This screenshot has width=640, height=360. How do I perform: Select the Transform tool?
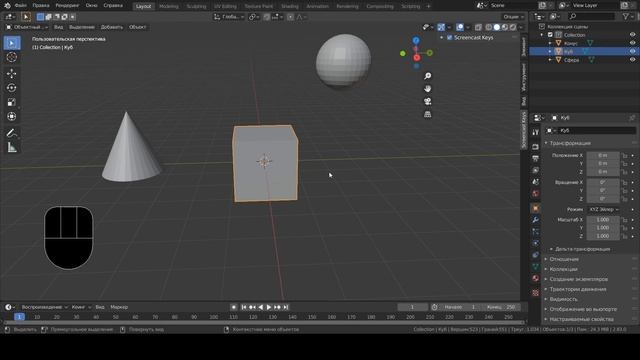12,116
